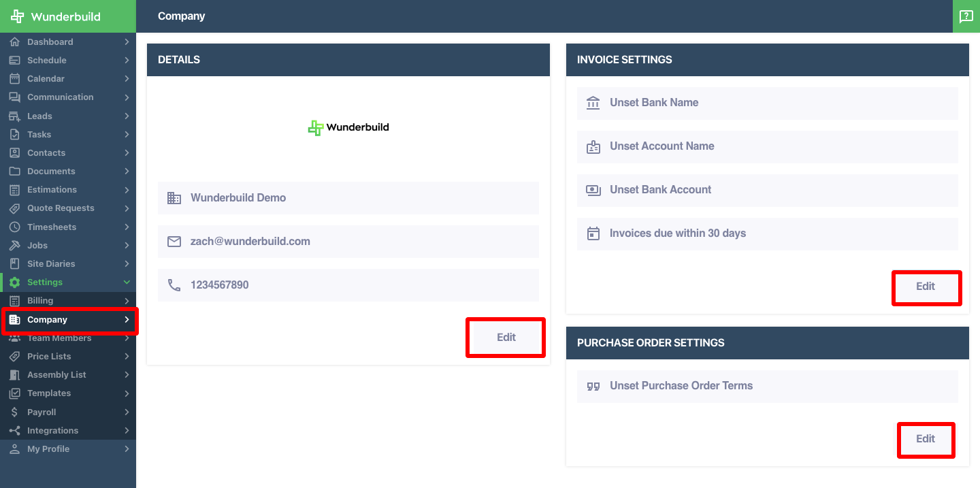Click the Quote Requests tag icon
Image resolution: width=980 pixels, height=488 pixels.
14,208
